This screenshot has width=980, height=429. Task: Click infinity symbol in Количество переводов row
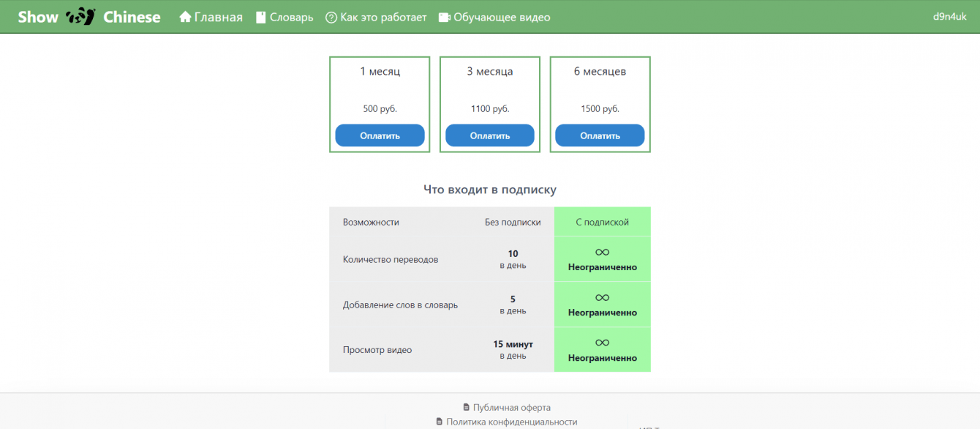[x=602, y=253]
